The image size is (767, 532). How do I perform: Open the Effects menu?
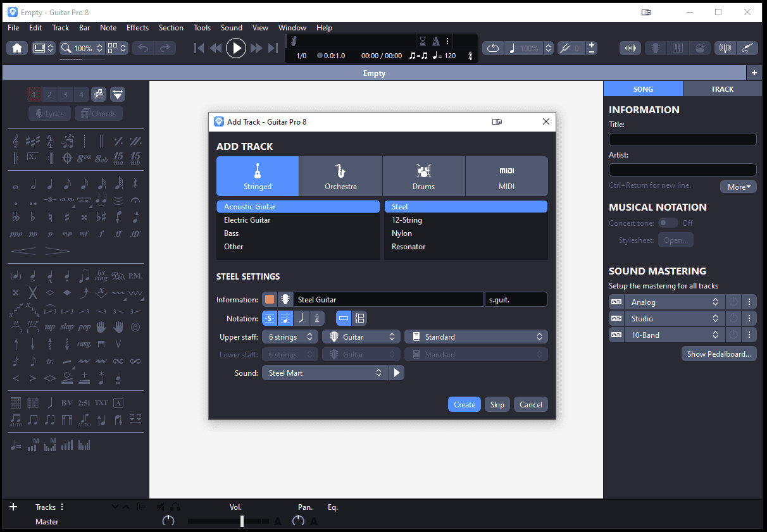tap(137, 28)
